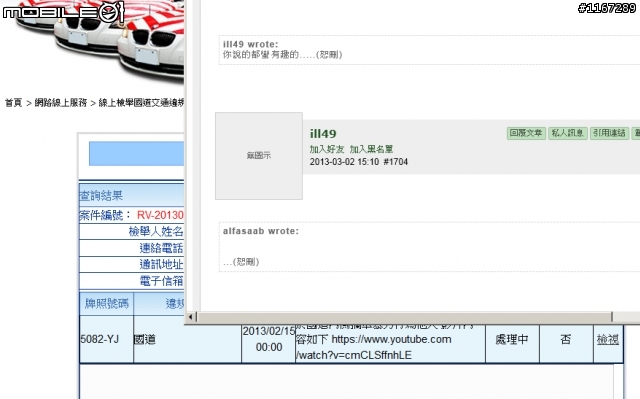Image resolution: width=640 pixels, height=399 pixels.
Task: Click the 回覆文章 button on ill49's post
Action: pyautogui.click(x=526, y=133)
